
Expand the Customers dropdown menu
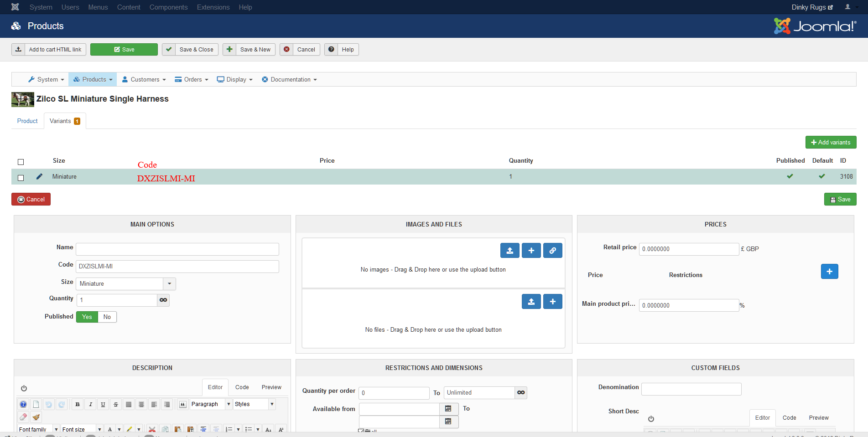click(x=144, y=79)
